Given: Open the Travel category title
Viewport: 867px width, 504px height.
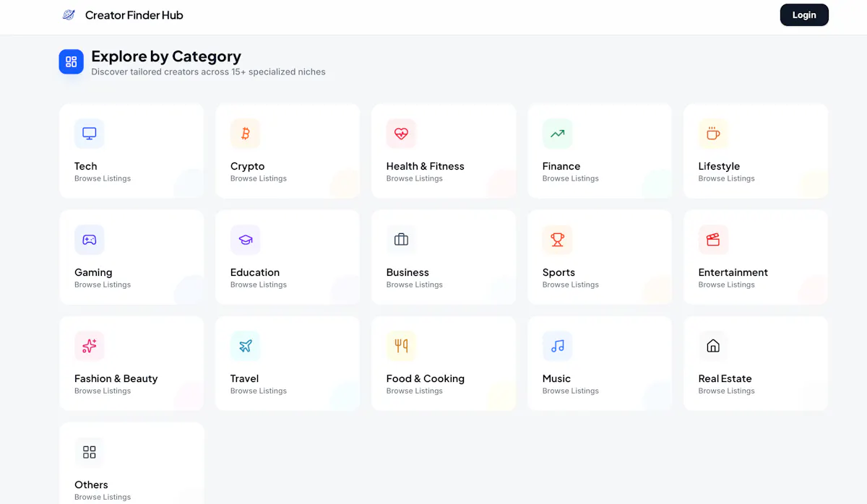Looking at the screenshot, I should pyautogui.click(x=245, y=378).
